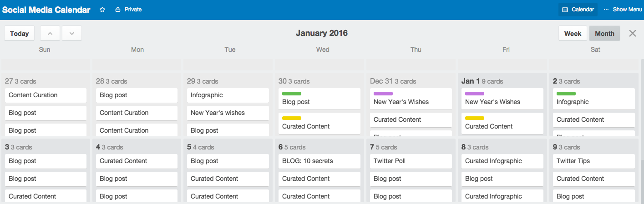Click the Social Media Calendar board title
This screenshot has height=204, width=644.
click(x=46, y=10)
